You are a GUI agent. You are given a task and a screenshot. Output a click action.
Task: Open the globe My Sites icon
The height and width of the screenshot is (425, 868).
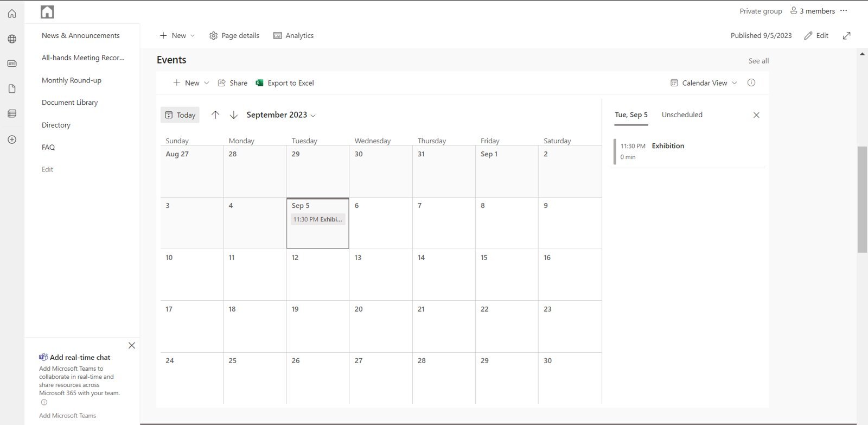(x=12, y=39)
